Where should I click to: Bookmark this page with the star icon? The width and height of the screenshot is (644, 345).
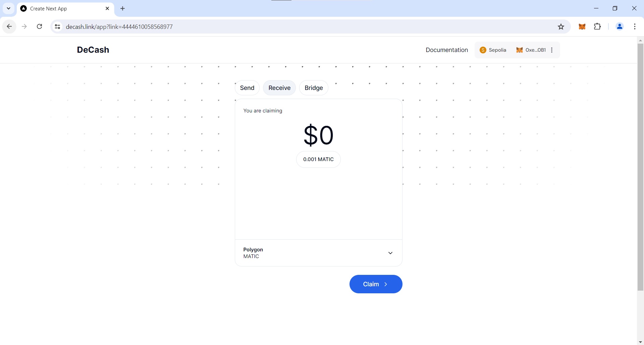pos(561,27)
